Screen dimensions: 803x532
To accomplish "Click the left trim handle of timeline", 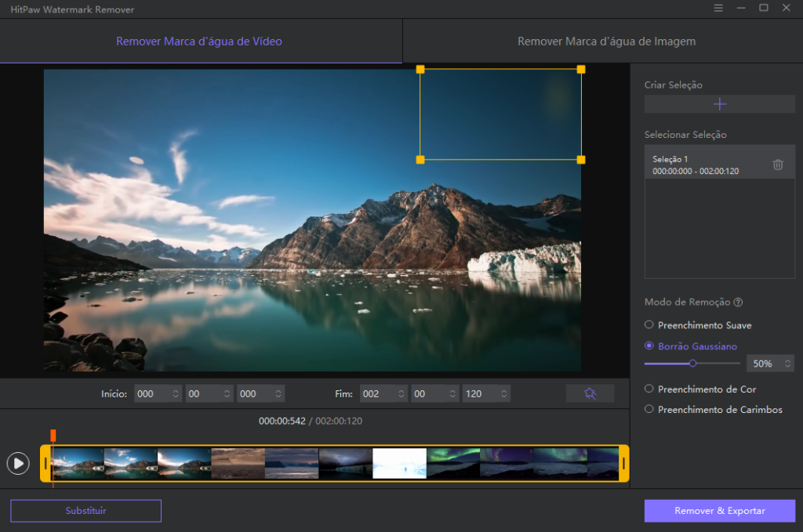I will (x=46, y=464).
